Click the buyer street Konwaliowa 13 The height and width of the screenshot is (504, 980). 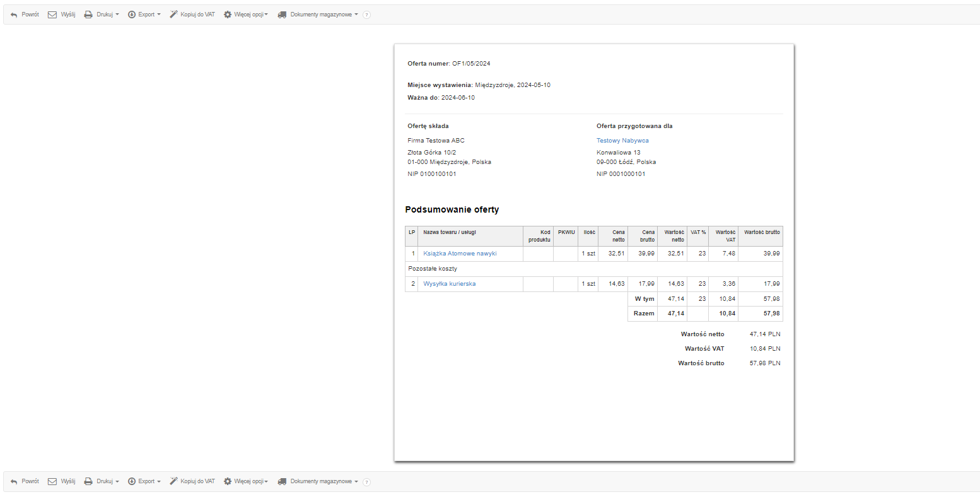pyautogui.click(x=619, y=153)
